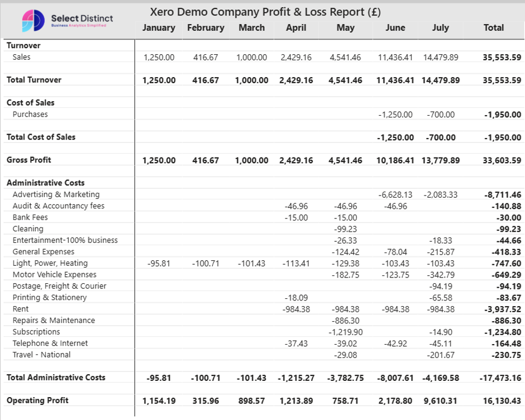Select the January column header
The height and width of the screenshot is (420, 525).
point(159,28)
